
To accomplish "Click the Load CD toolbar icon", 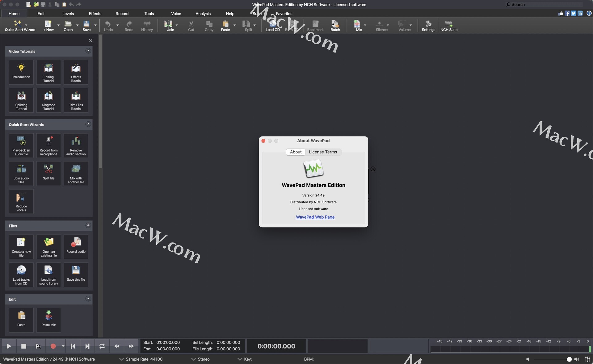I will click(273, 26).
